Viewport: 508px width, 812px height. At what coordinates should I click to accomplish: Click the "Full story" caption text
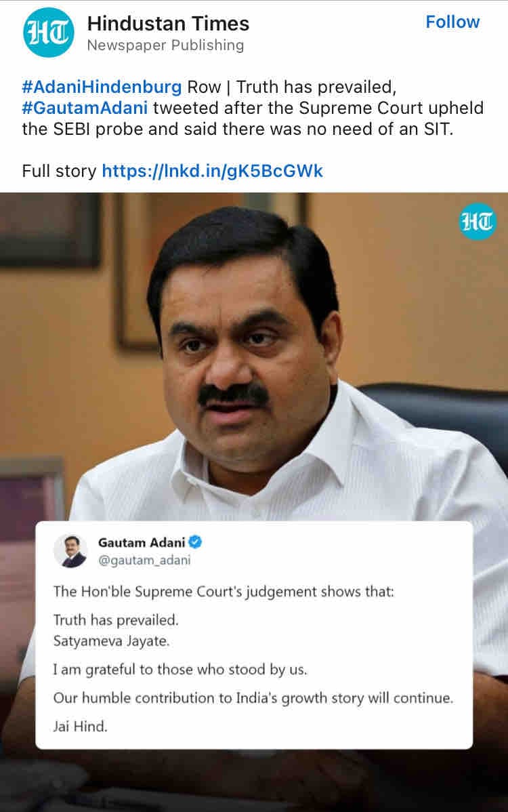[59, 170]
